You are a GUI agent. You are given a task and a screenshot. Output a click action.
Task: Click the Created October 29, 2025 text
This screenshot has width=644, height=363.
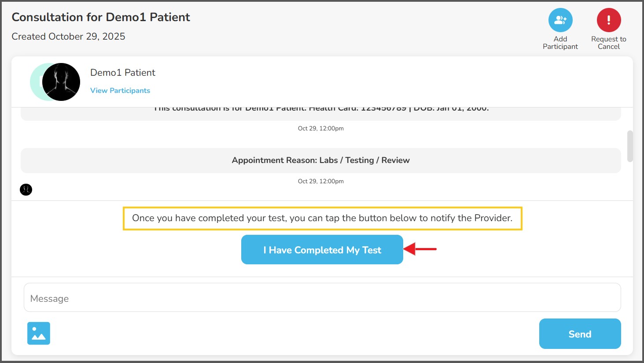click(x=68, y=37)
